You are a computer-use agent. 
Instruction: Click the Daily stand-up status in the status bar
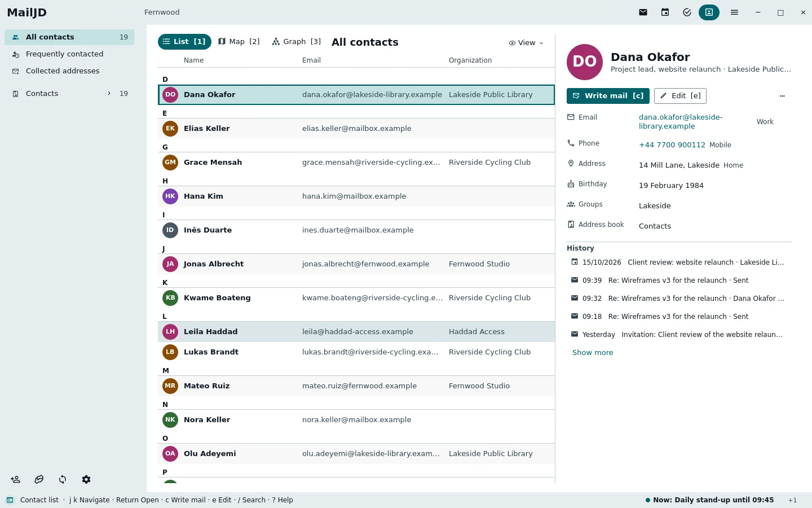coord(710,500)
